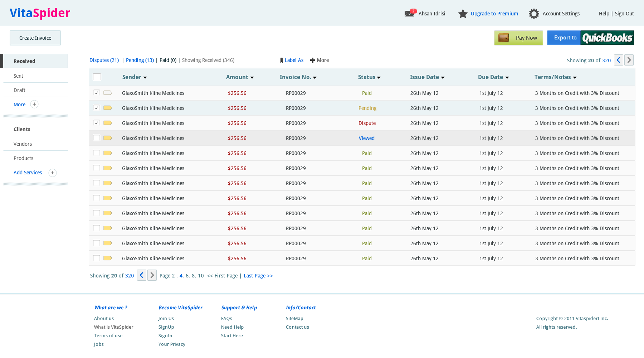Click Ahsan Idrisi user name

(432, 14)
